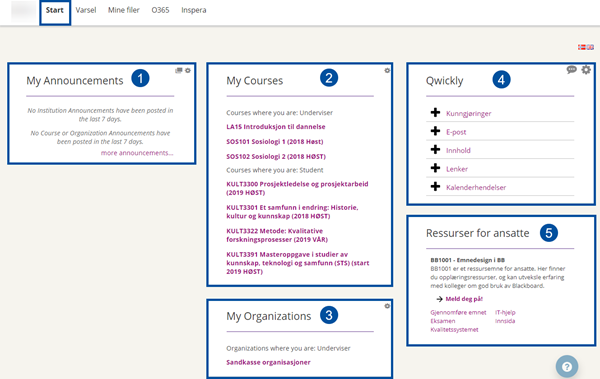Click the Qwickly module title
The width and height of the screenshot is (600, 379).
tap(444, 81)
